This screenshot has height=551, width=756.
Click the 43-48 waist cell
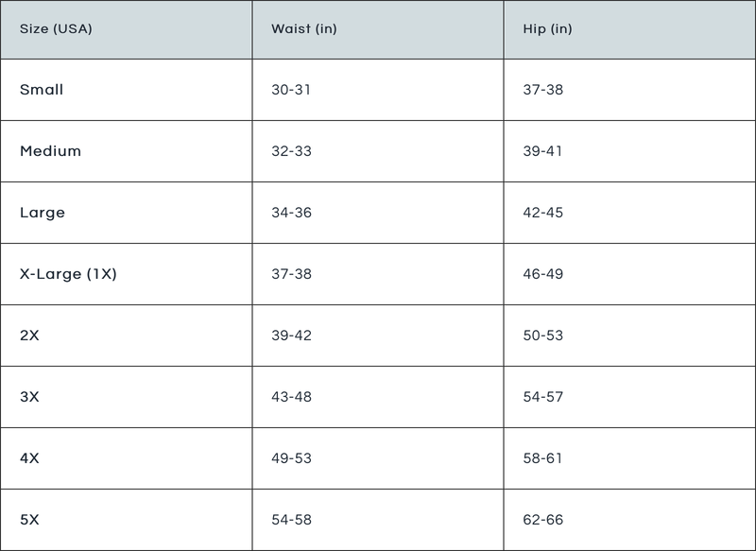click(291, 397)
